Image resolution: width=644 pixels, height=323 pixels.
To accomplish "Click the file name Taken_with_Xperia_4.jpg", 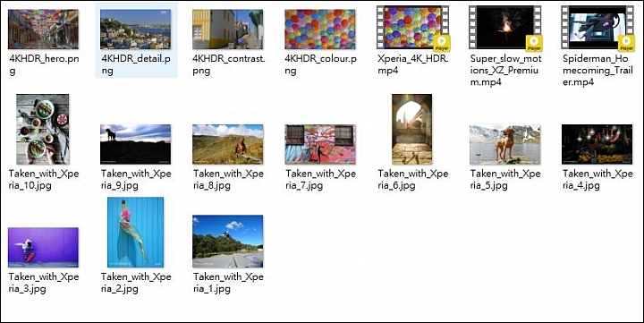I will [x=597, y=180].
